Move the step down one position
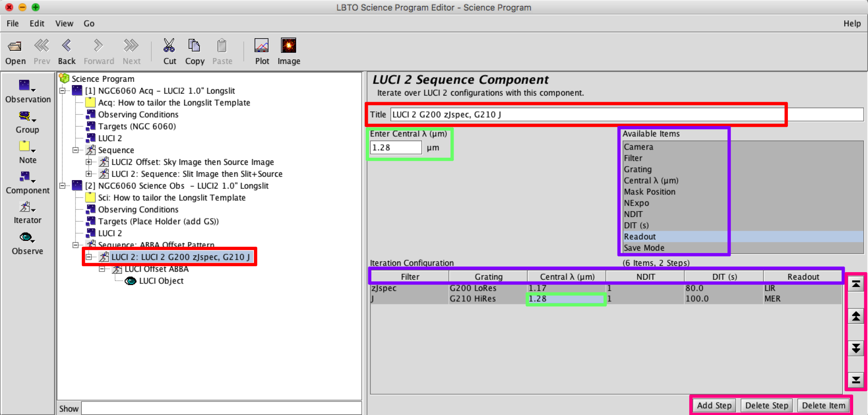 coord(856,348)
